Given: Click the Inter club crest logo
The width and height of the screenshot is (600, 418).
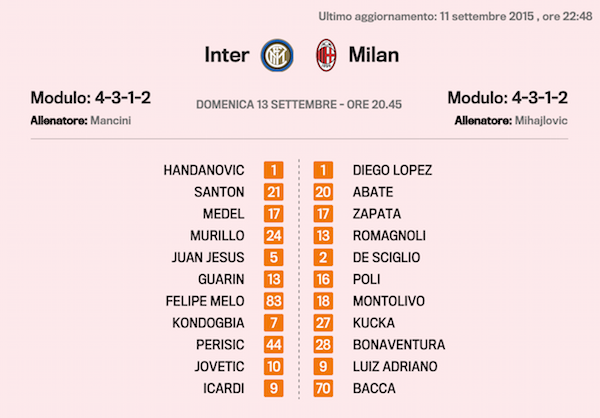Looking at the screenshot, I should 275,54.
